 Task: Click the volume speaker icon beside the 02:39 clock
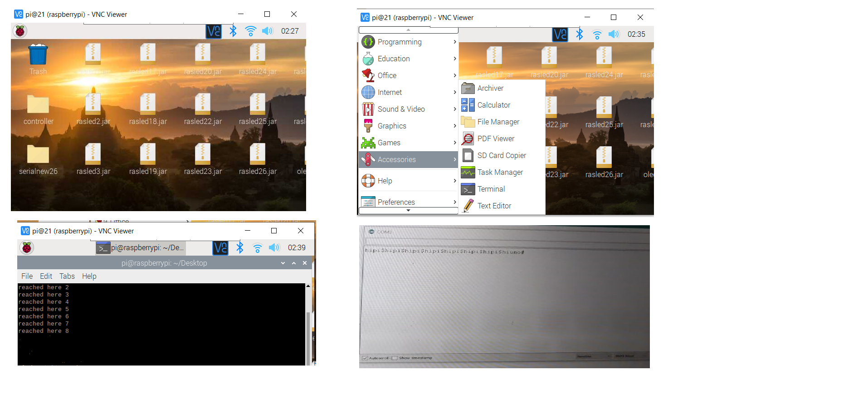274,247
